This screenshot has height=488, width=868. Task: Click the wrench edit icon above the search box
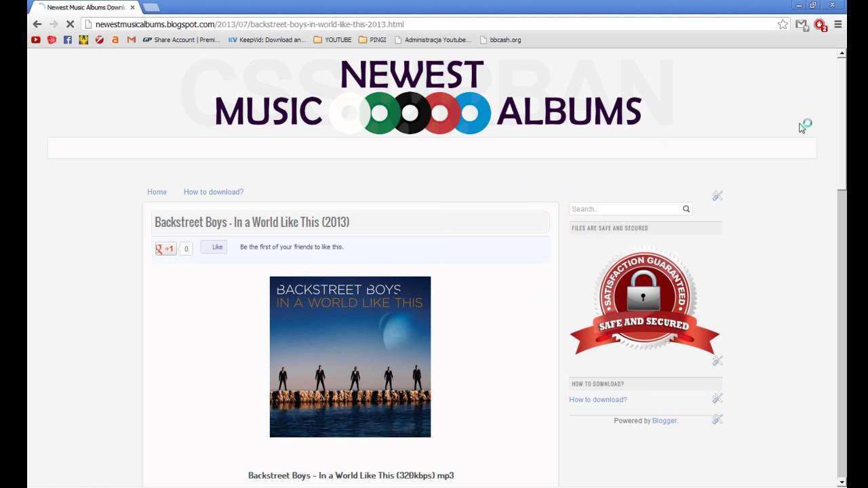point(717,196)
